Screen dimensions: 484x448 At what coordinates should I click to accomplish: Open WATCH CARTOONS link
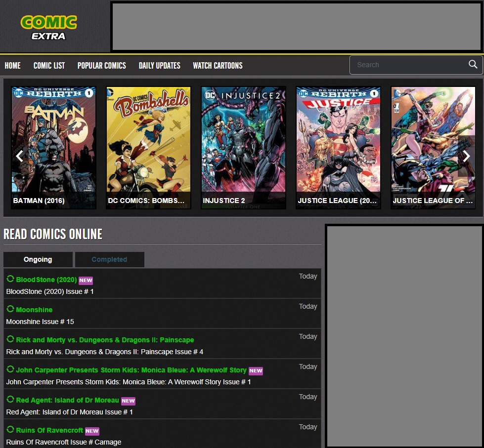coord(218,65)
